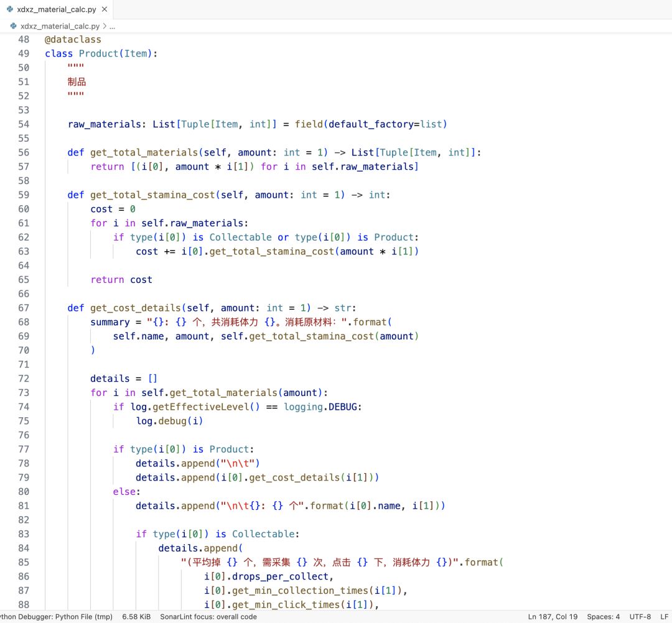Viewport: 672px width, 623px height.
Task: Click the get_total_stamina_cost function name on line 59
Action: (x=152, y=195)
